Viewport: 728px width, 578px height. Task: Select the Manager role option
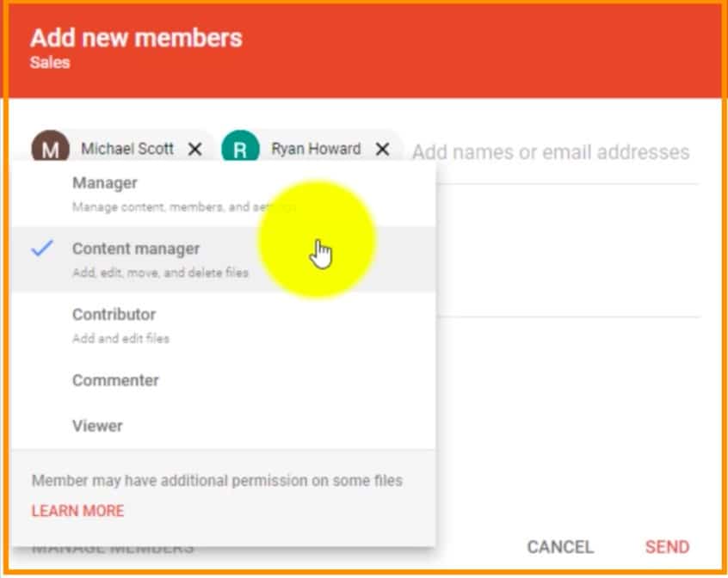pyautogui.click(x=105, y=183)
